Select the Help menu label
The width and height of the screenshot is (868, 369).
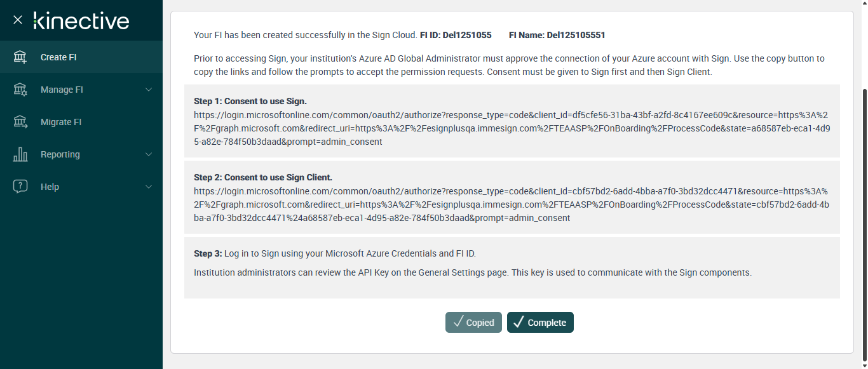pos(50,187)
